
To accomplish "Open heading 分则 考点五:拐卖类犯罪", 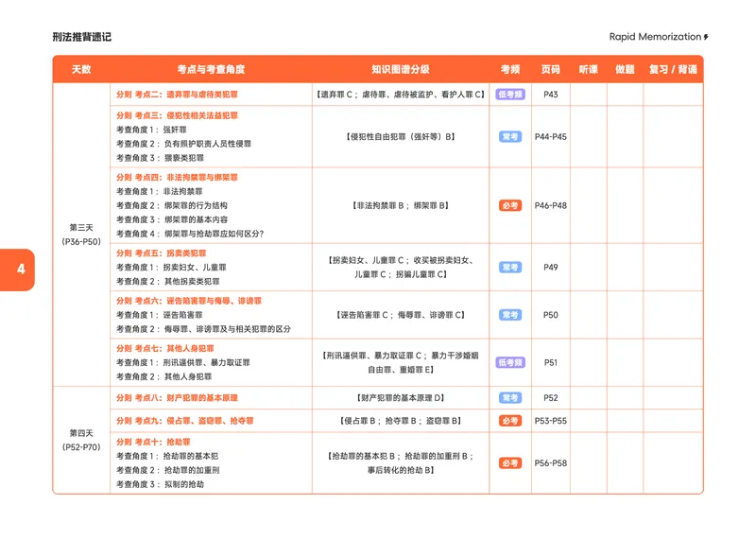I will pyautogui.click(x=161, y=253).
